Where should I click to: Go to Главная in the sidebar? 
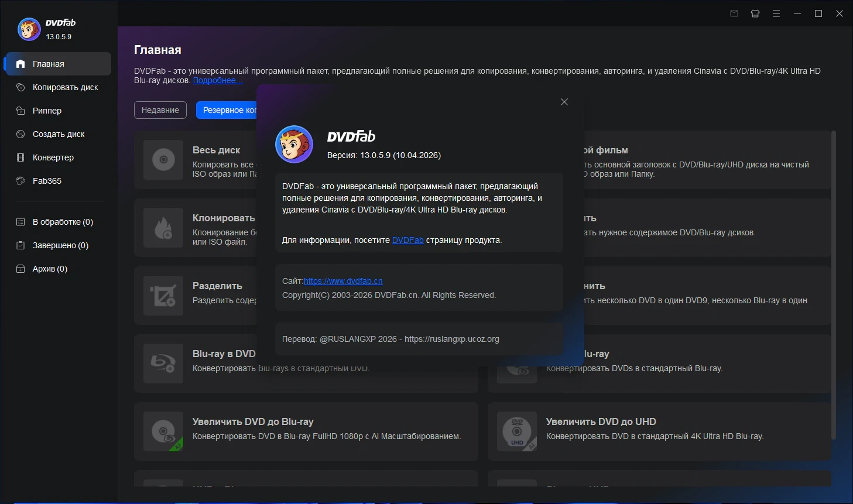click(x=58, y=64)
